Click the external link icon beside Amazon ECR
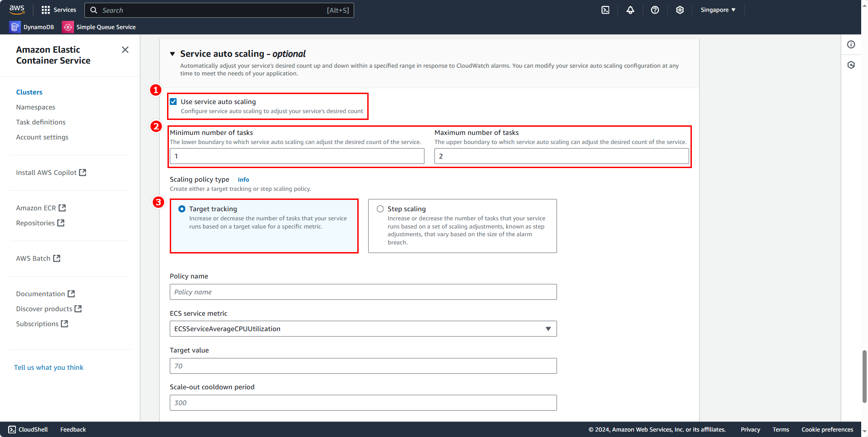The height and width of the screenshot is (437, 868). coord(62,208)
